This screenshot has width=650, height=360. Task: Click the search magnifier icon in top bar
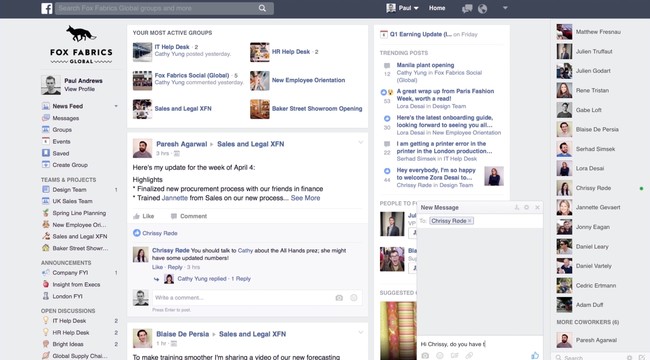[262, 8]
